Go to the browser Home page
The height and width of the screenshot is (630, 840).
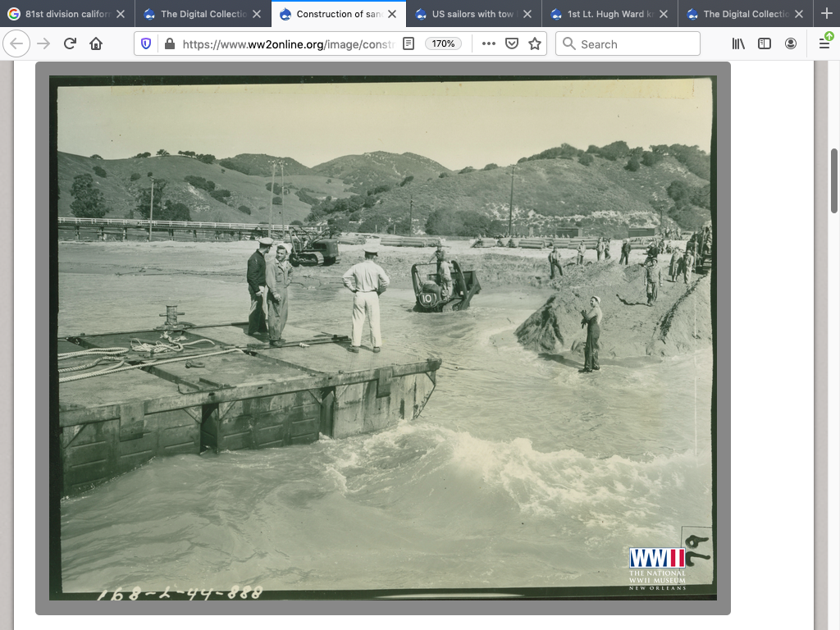(x=96, y=43)
